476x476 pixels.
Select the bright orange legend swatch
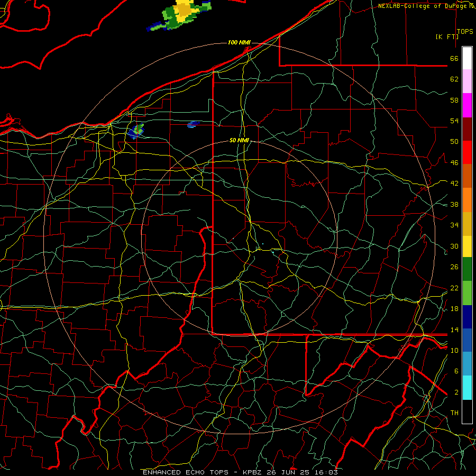click(467, 200)
